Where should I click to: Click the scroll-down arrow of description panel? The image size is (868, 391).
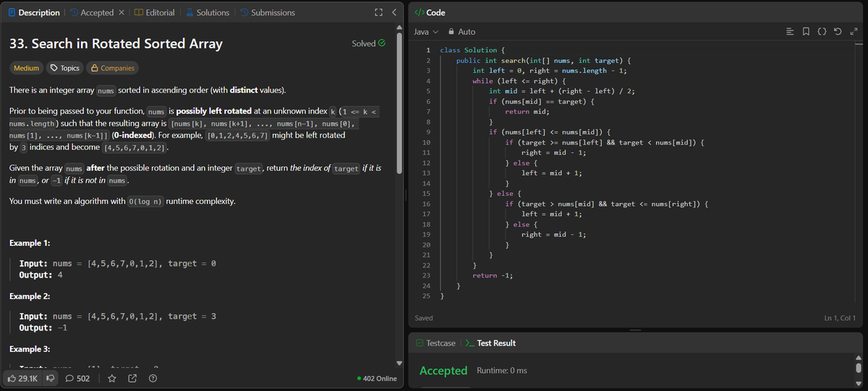coord(401,363)
